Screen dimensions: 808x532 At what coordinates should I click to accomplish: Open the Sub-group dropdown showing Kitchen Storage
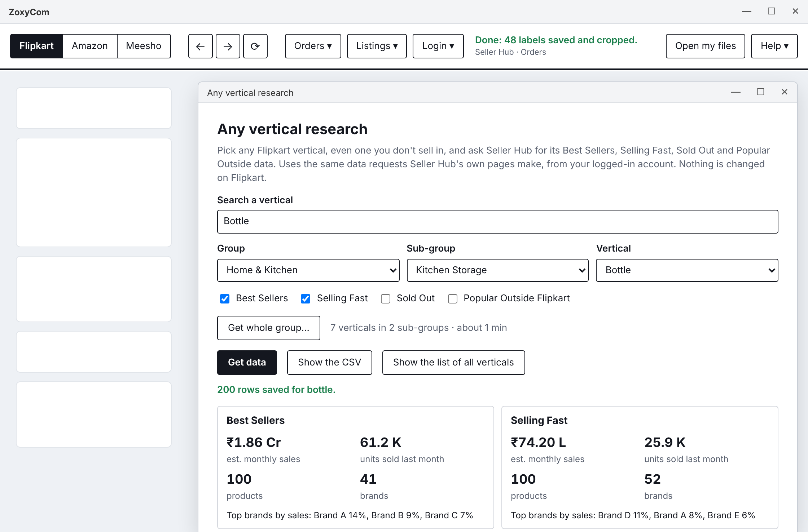click(497, 270)
